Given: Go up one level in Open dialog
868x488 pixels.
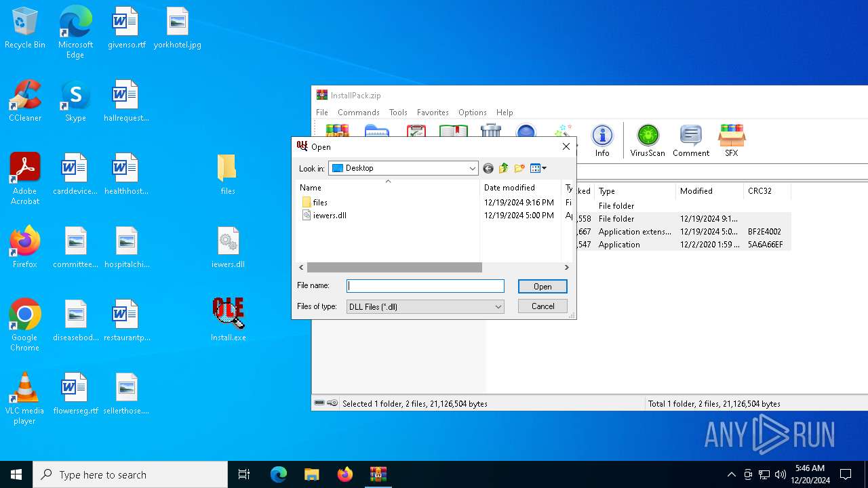Looking at the screenshot, I should click(x=503, y=168).
